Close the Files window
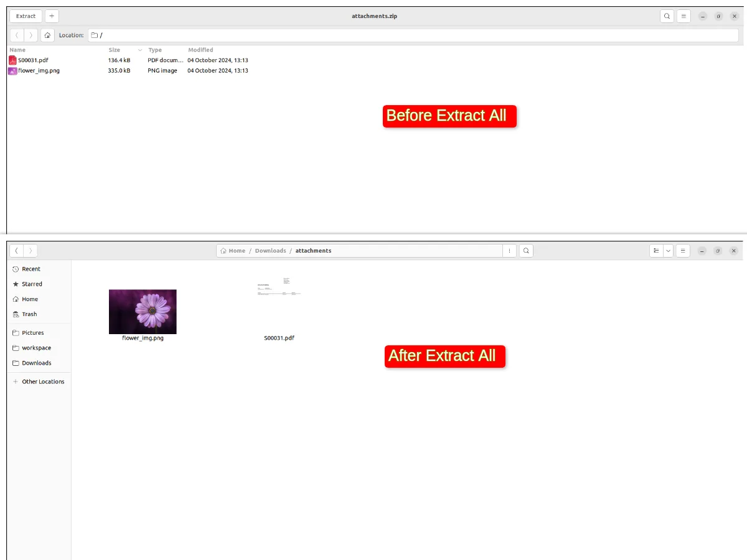The image size is (747, 560). pos(733,251)
